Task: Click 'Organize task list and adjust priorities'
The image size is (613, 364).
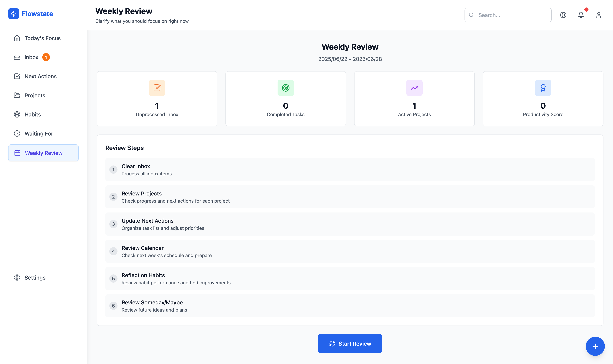Action: coord(163,228)
